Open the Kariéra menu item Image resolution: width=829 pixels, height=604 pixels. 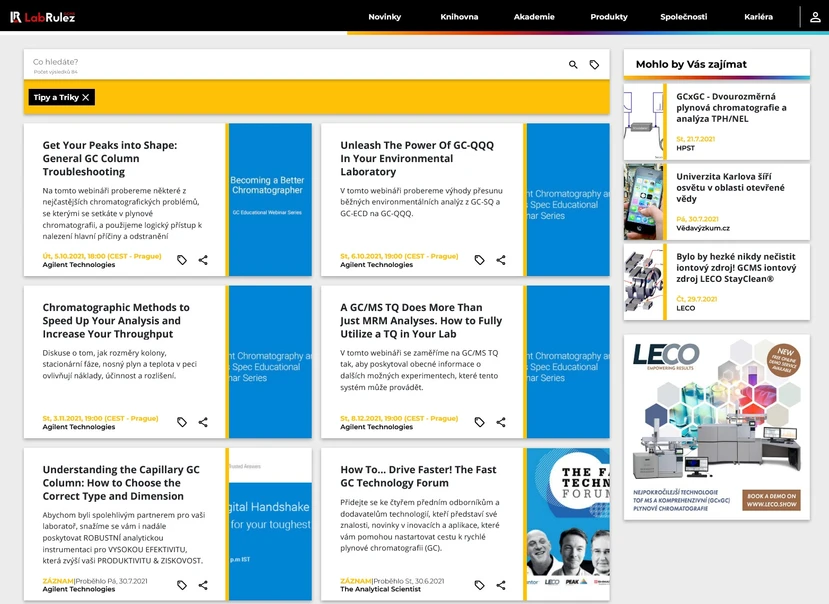(x=758, y=17)
